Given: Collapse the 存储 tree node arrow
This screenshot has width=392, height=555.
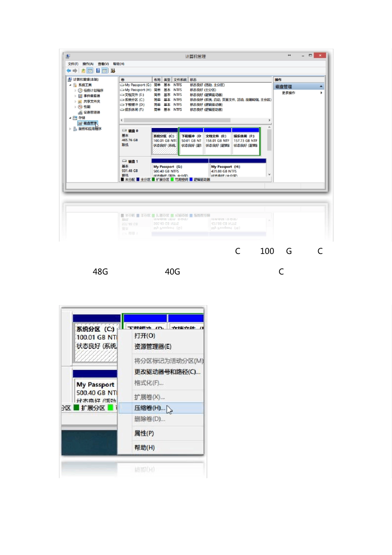Looking at the screenshot, I should pos(70,118).
